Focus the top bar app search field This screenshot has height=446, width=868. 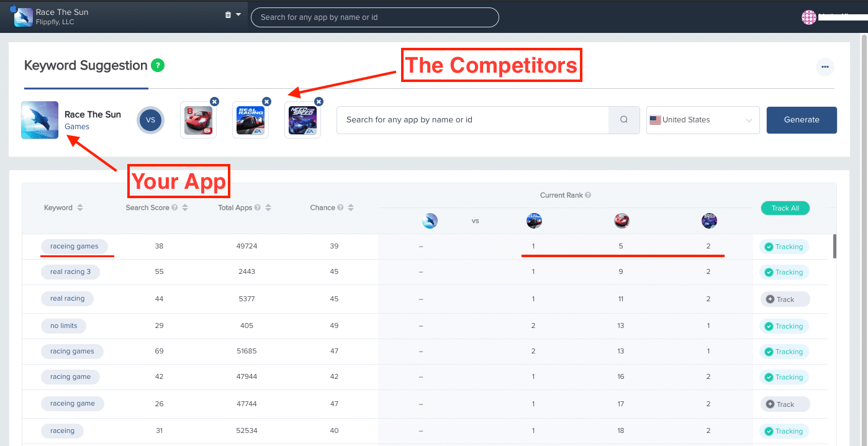pos(374,17)
